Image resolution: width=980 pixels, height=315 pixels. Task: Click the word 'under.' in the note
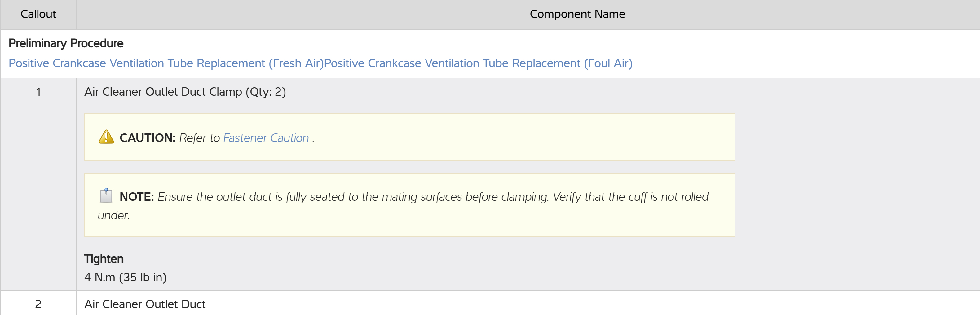[x=113, y=216]
